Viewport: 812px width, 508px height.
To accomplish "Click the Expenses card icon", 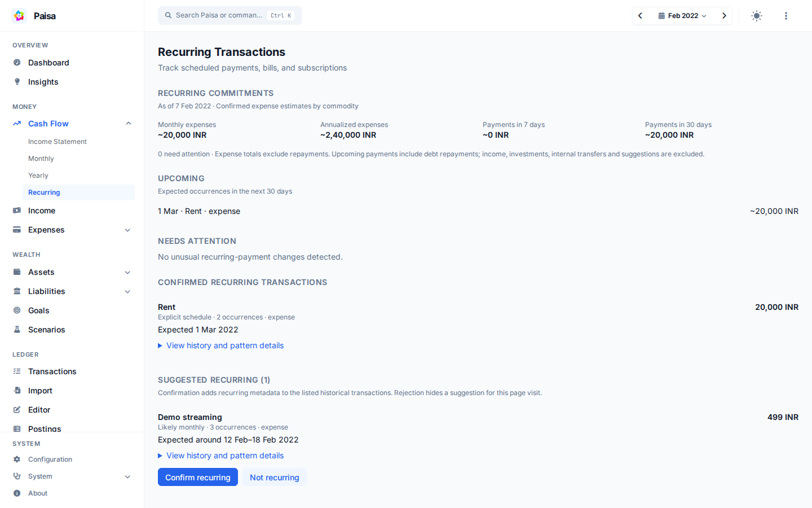I will (17, 230).
